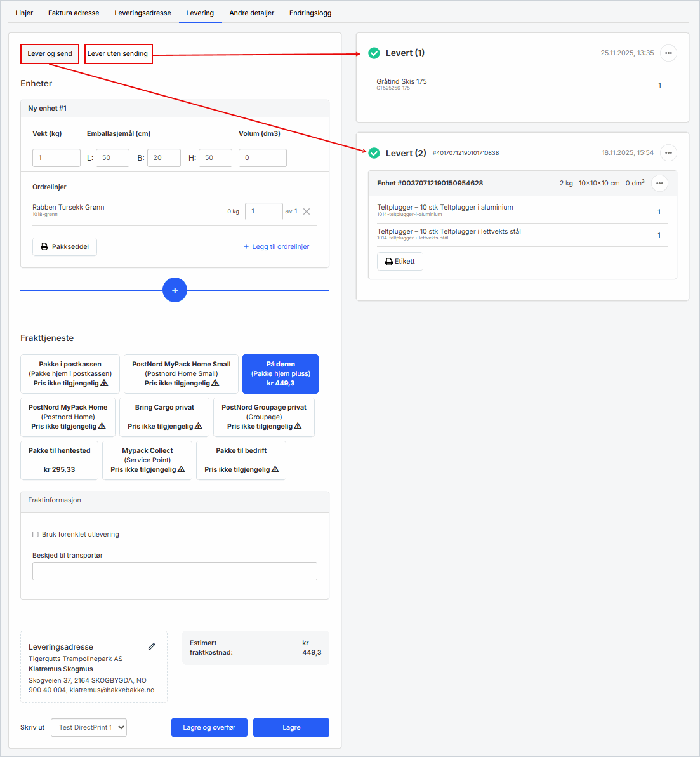Switch to the Linjer tab
700x757 pixels.
[24, 13]
